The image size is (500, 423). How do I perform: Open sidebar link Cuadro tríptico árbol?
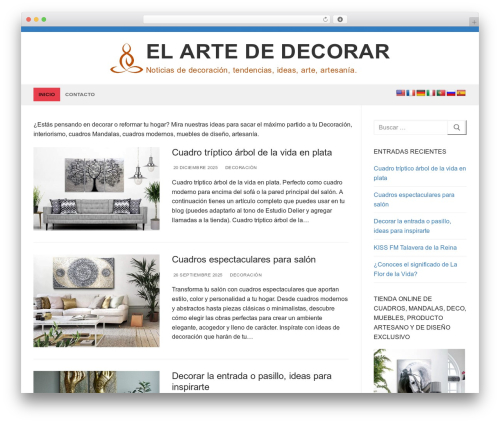(x=420, y=173)
